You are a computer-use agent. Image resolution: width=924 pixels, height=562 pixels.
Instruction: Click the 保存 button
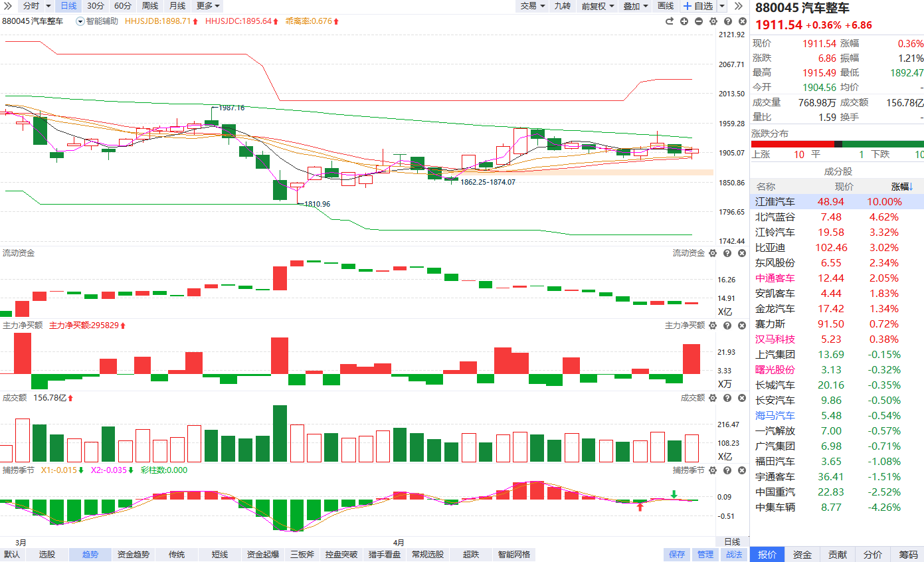[677, 555]
